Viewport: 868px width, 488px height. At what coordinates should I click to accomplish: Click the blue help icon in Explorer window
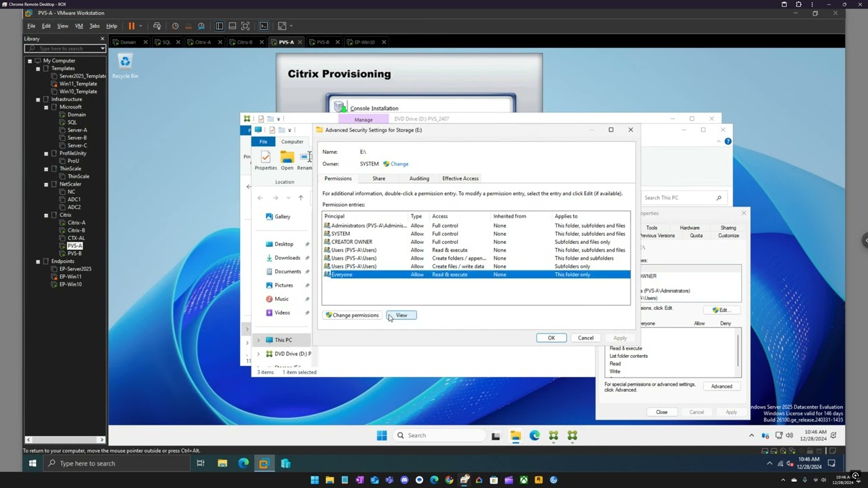(x=728, y=141)
